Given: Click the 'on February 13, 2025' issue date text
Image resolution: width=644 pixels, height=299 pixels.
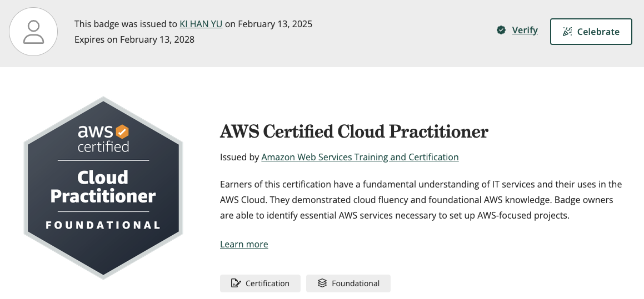Looking at the screenshot, I should tap(268, 24).
